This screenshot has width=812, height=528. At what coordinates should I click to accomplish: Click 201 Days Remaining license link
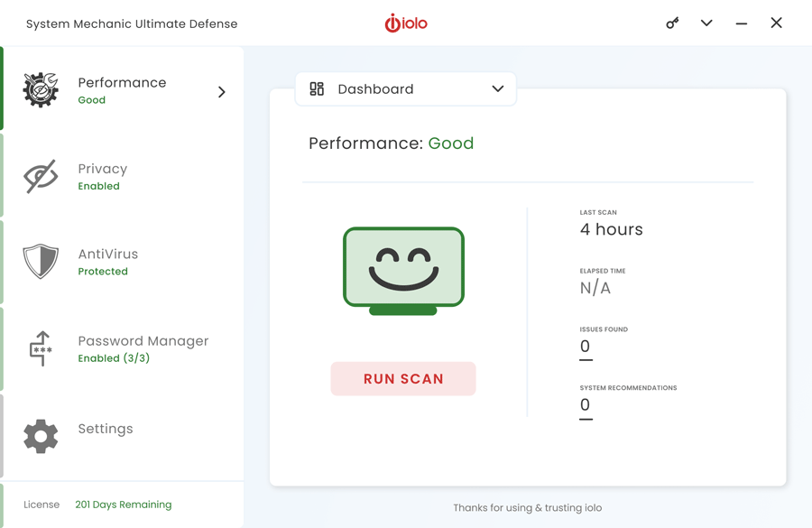(x=124, y=505)
